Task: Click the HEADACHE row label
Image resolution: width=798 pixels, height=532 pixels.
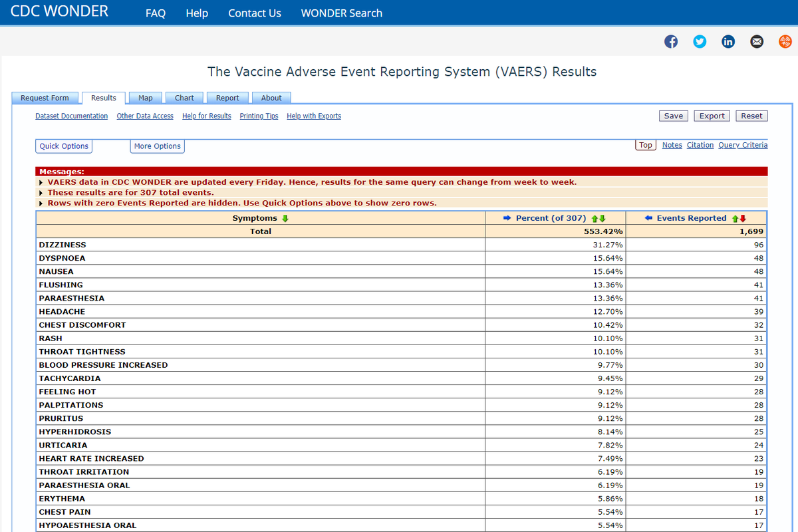Action: click(x=62, y=311)
